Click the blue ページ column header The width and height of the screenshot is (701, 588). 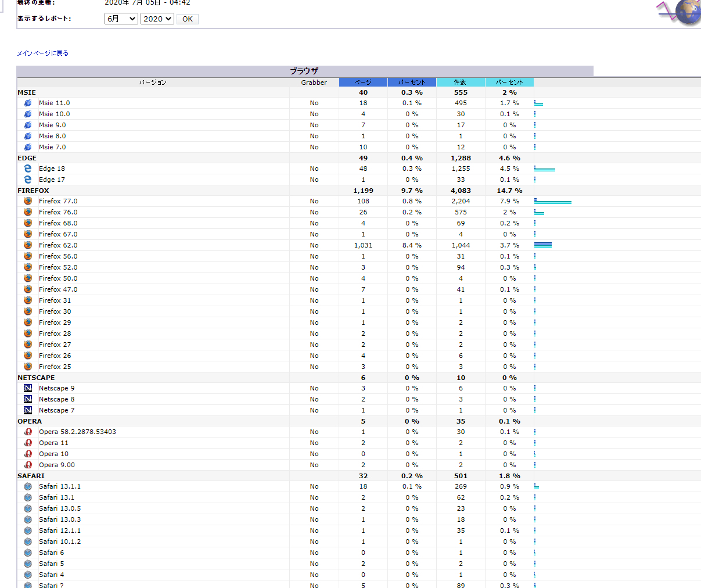(363, 82)
